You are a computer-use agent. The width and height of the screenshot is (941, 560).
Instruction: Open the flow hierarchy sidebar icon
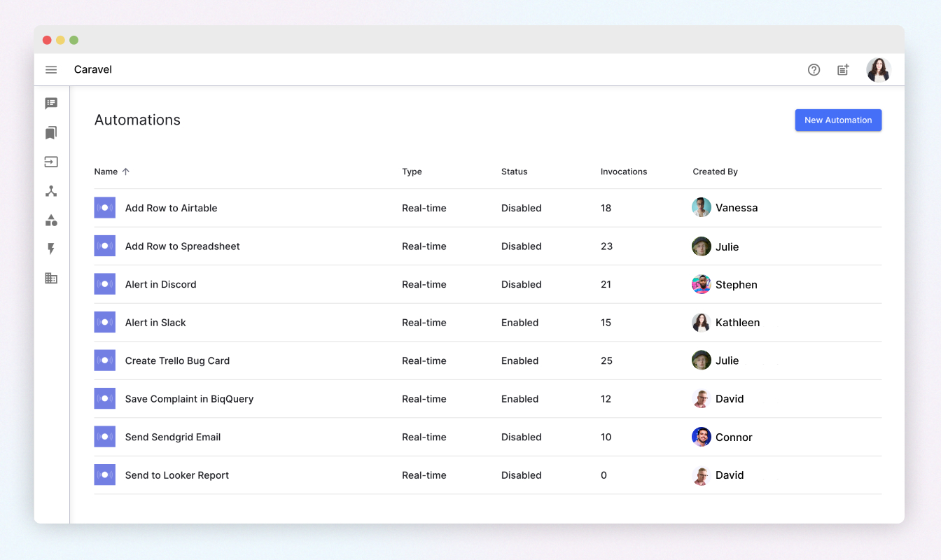click(x=51, y=191)
